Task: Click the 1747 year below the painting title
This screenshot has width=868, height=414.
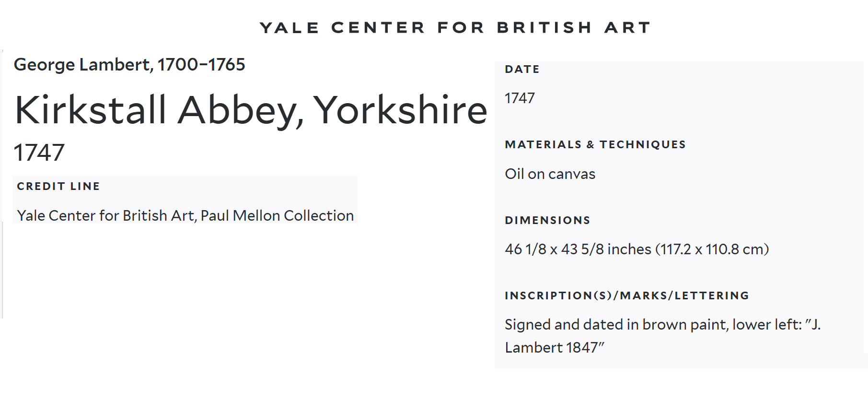Action: tap(39, 153)
